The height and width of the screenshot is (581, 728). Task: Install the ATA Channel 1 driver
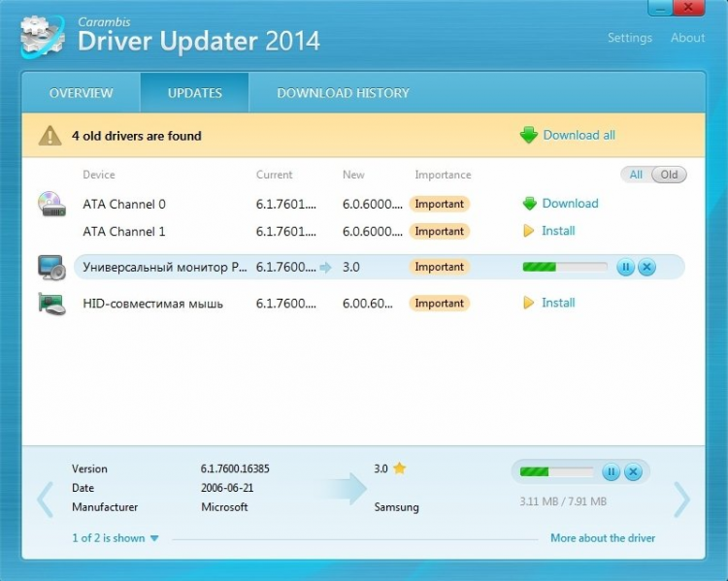[558, 231]
